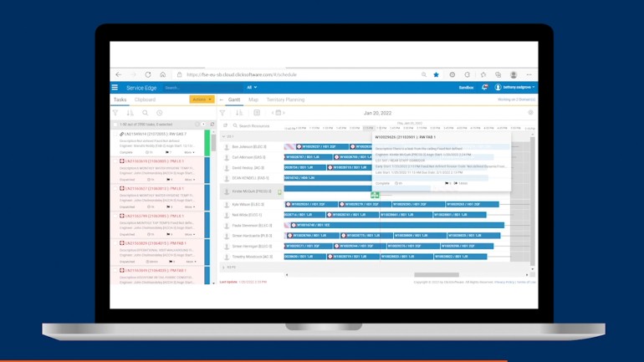Viewport: 644px width, 362px height.
Task: Tick the checkbox for task LN21563829
Action: tap(115, 243)
